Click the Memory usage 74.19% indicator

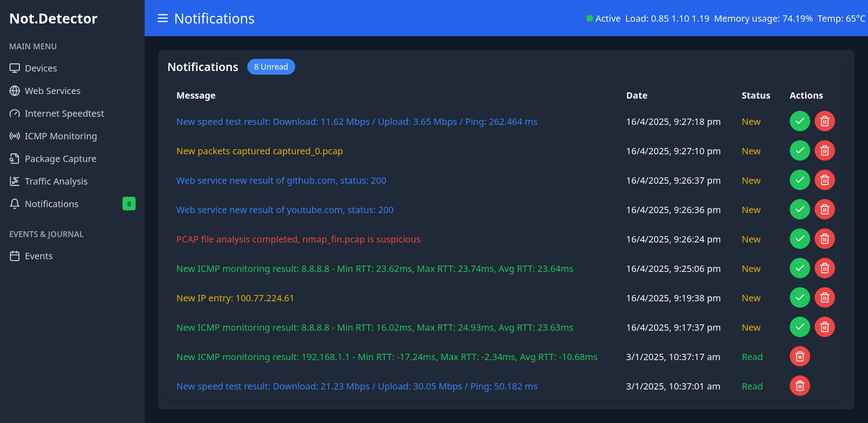click(x=763, y=19)
